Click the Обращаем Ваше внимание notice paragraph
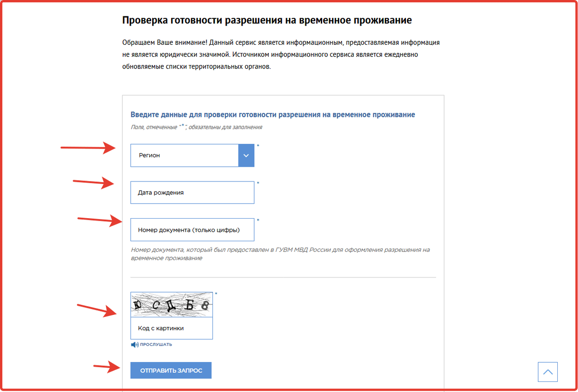Image resolution: width=578 pixels, height=392 pixels. point(281,54)
